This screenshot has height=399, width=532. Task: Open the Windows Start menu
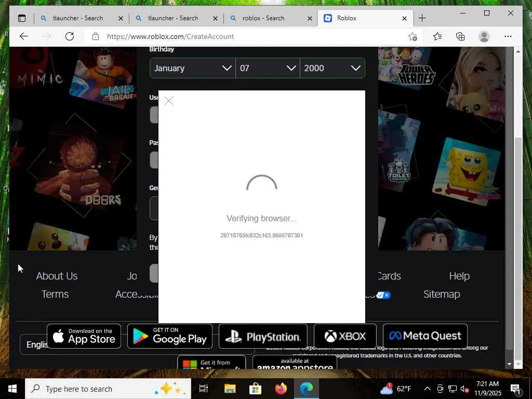tap(12, 389)
